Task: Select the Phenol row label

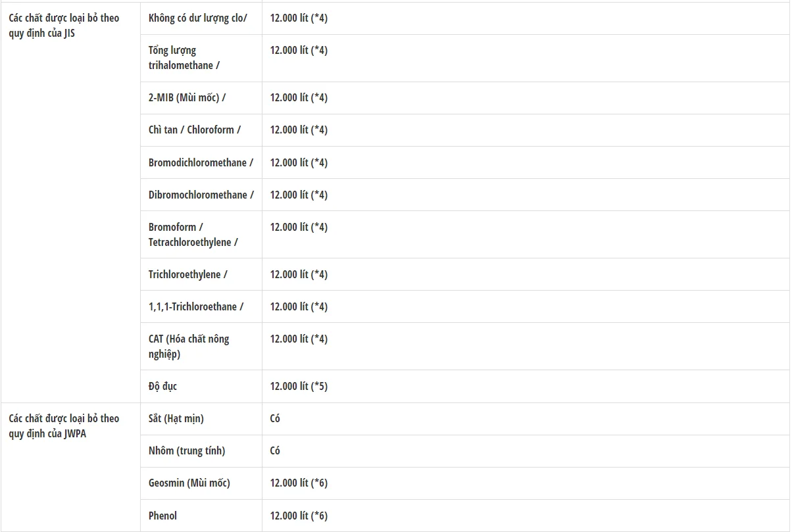Action: point(162,516)
